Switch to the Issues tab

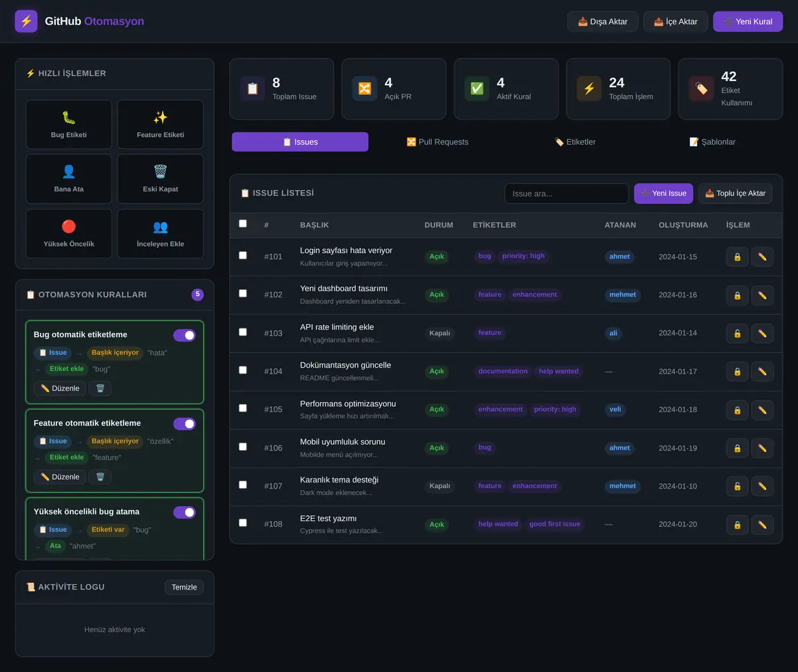pyautogui.click(x=300, y=142)
